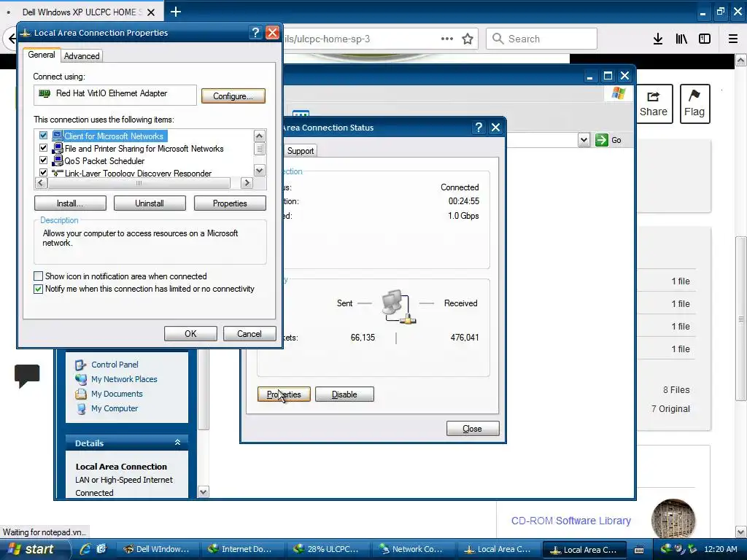Confirm with OK in Connection Properties
The image size is (747, 560).
(190, 334)
